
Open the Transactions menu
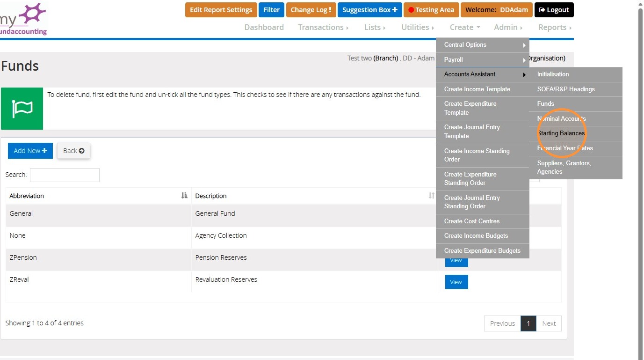323,27
